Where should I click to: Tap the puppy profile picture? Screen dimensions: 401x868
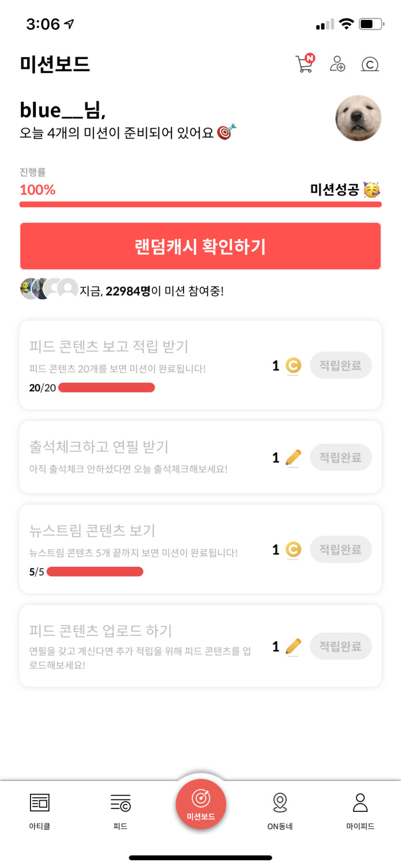(x=358, y=118)
